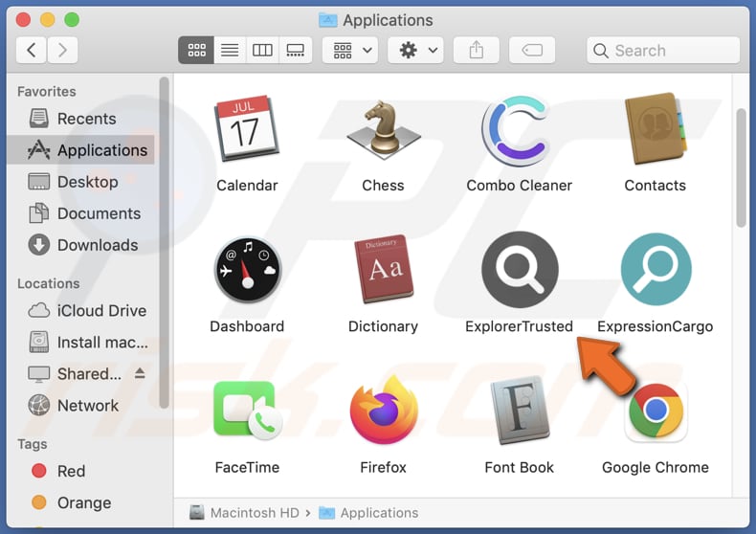The height and width of the screenshot is (534, 756).
Task: Select the Chess app icon
Action: 384,129
